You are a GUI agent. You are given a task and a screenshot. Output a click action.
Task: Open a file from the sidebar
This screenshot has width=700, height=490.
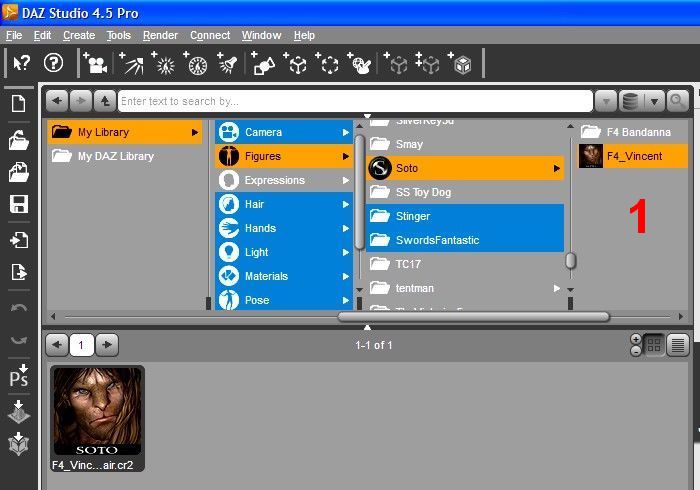(x=19, y=140)
